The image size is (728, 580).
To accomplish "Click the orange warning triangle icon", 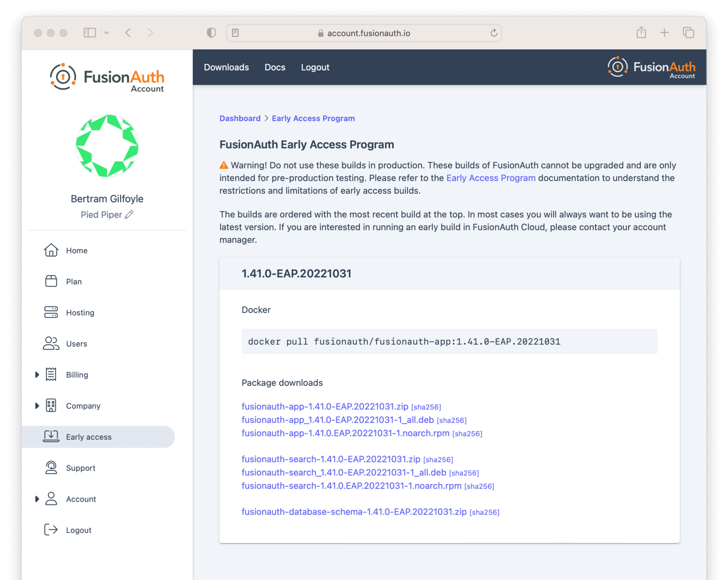I will click(224, 165).
